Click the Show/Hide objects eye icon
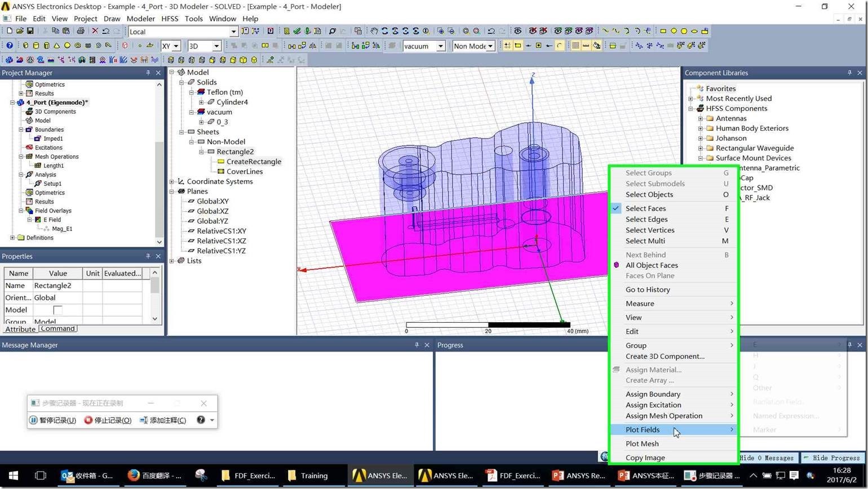Screen dimensions: 868x489 click(x=517, y=31)
